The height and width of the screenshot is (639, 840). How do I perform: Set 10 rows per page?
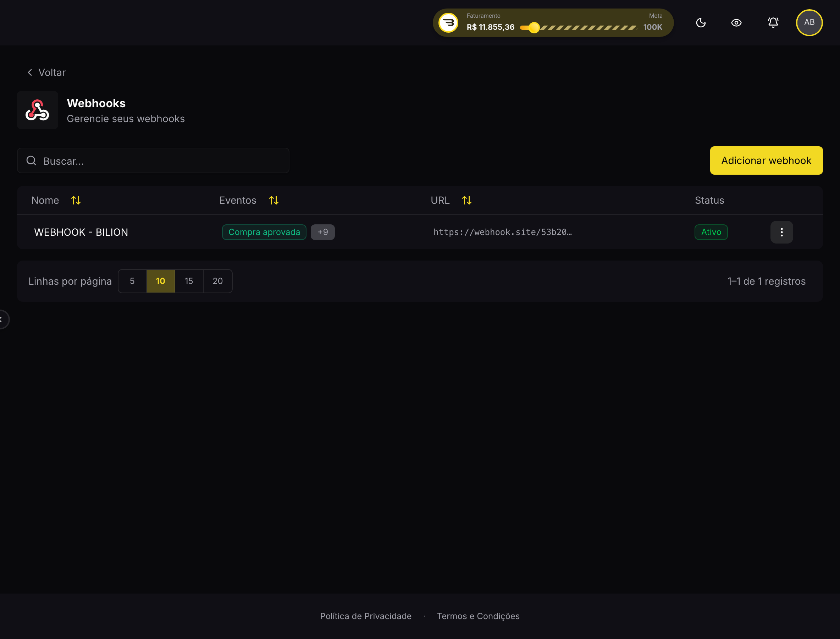tap(161, 281)
